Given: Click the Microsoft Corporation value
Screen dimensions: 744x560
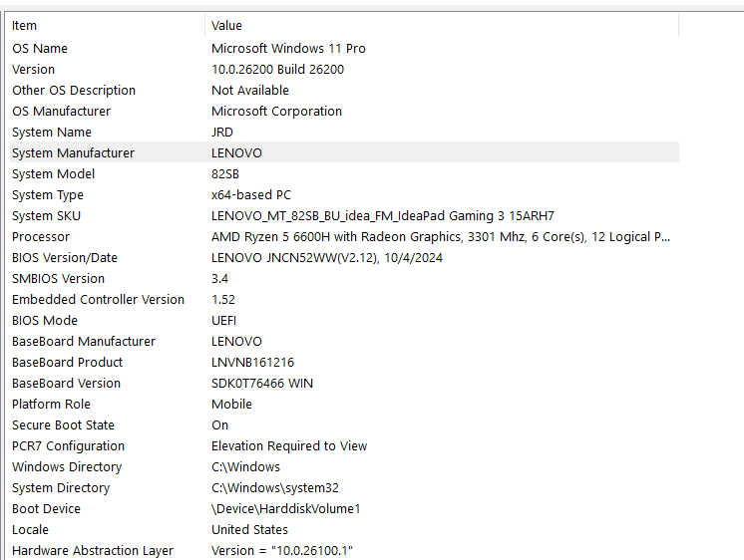Looking at the screenshot, I should pos(276,111).
